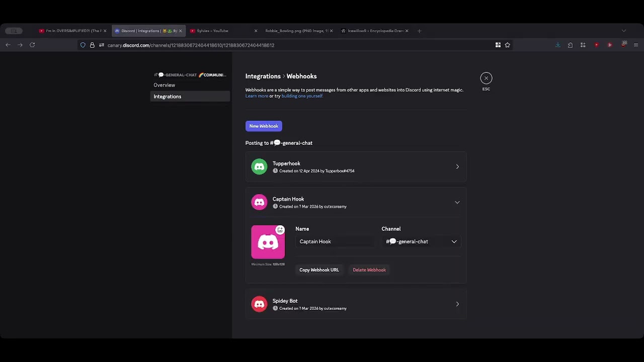
Task: Select Integrations in channel settings sidebar
Action: (190, 97)
